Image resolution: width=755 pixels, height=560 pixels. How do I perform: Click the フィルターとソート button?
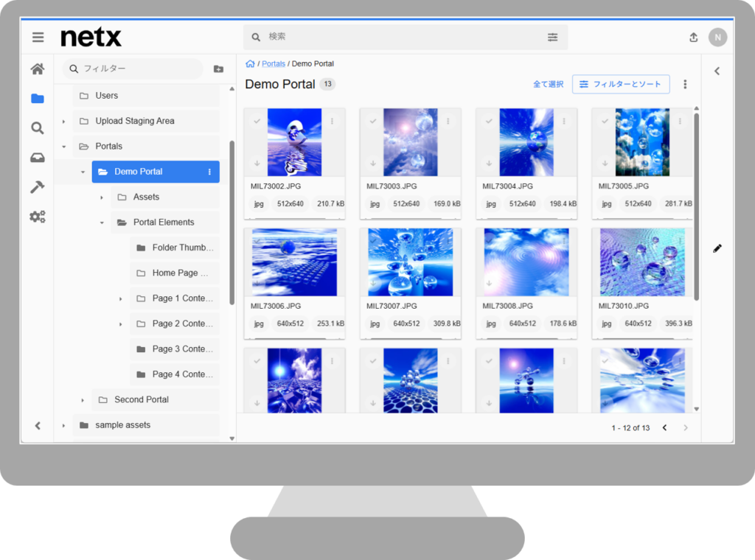point(621,85)
